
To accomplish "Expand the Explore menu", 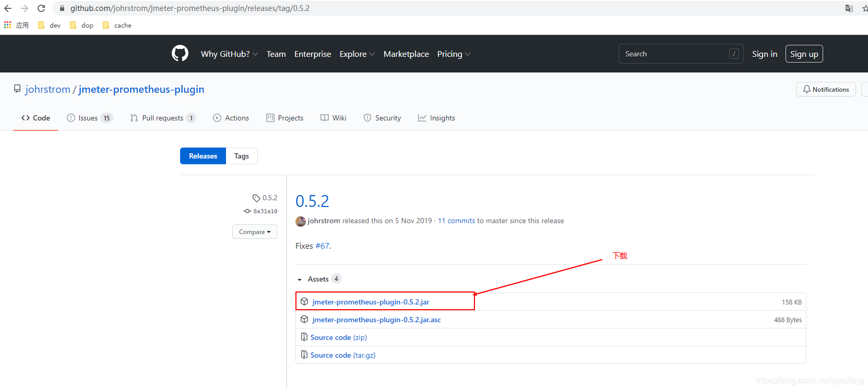I will (357, 54).
